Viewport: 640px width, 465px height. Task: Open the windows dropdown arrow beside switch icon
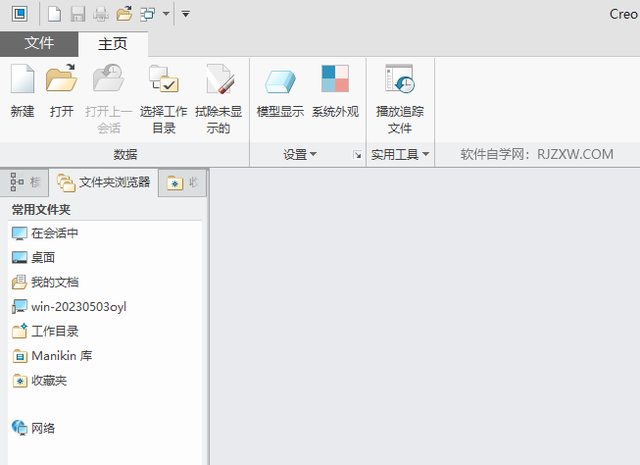[x=166, y=14]
